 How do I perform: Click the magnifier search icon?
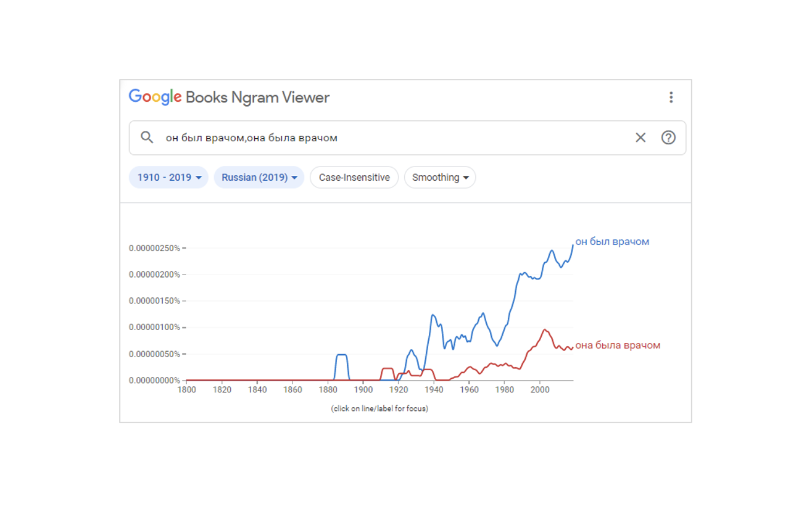click(147, 138)
